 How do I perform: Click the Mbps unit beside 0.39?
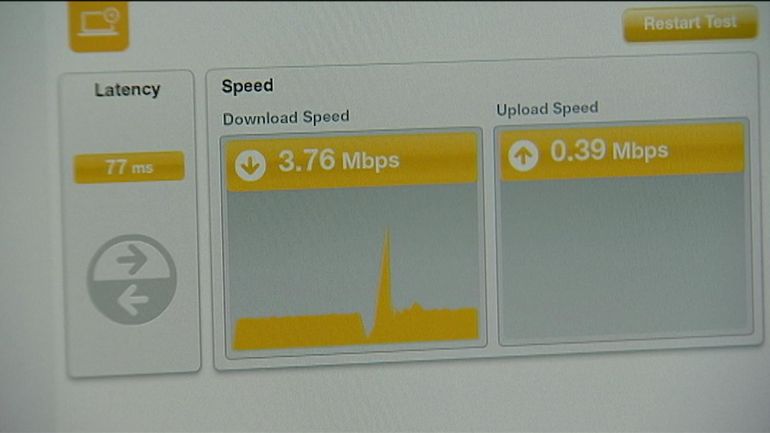(640, 151)
